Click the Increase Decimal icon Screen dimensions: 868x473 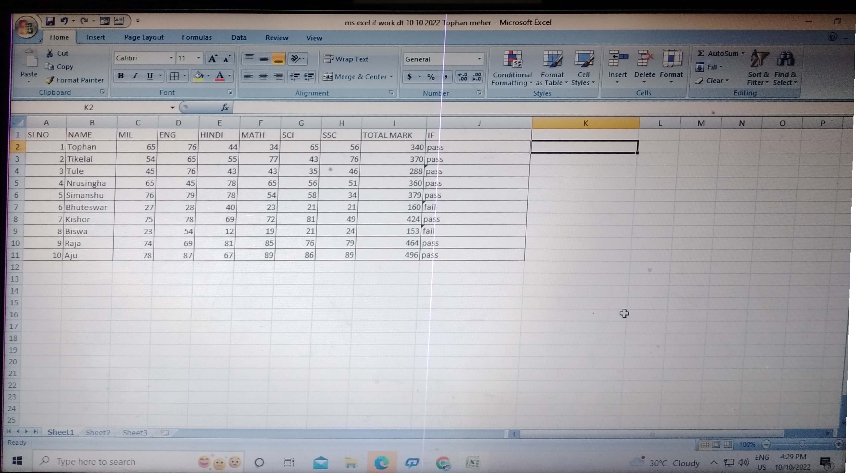(462, 77)
